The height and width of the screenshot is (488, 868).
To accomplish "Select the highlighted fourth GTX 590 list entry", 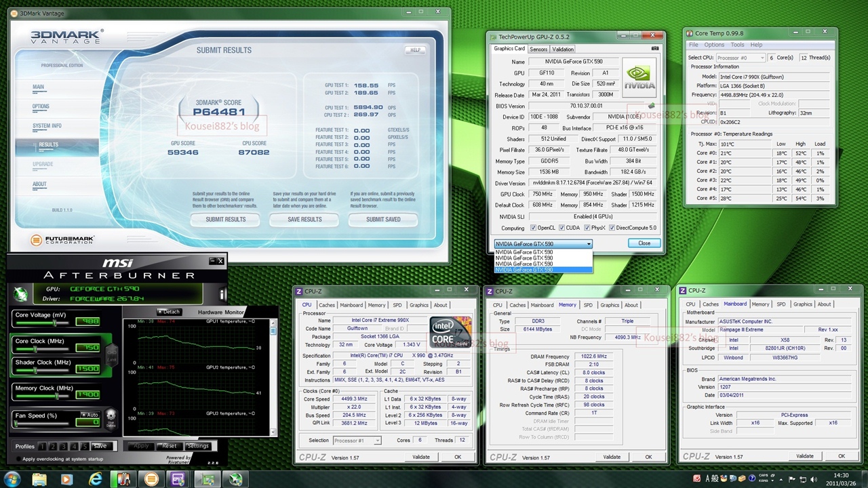I will click(x=543, y=270).
